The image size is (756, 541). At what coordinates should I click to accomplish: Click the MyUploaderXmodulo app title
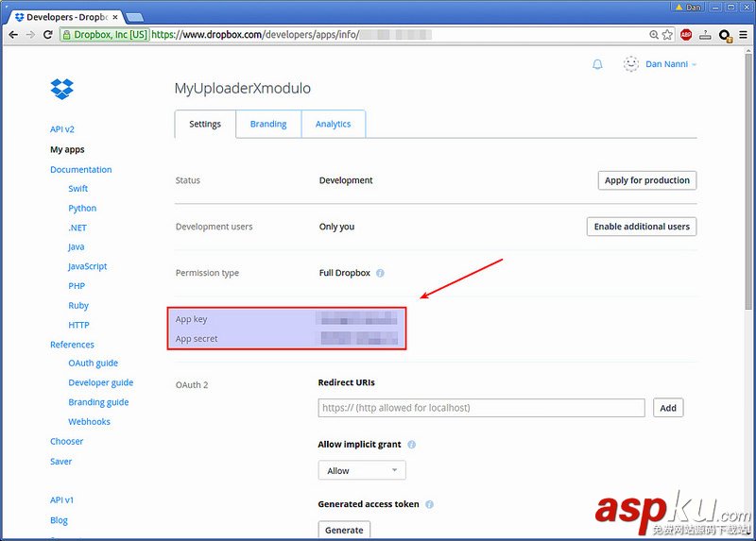click(243, 88)
